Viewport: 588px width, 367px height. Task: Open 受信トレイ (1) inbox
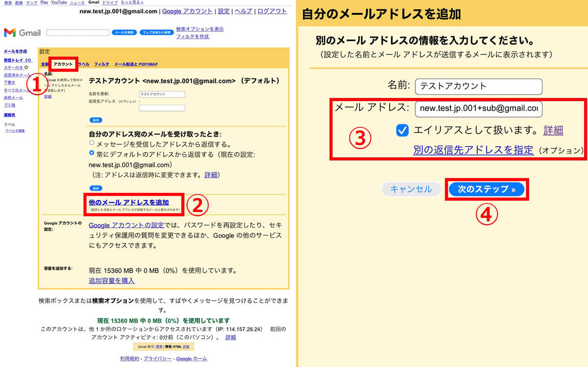pos(17,60)
